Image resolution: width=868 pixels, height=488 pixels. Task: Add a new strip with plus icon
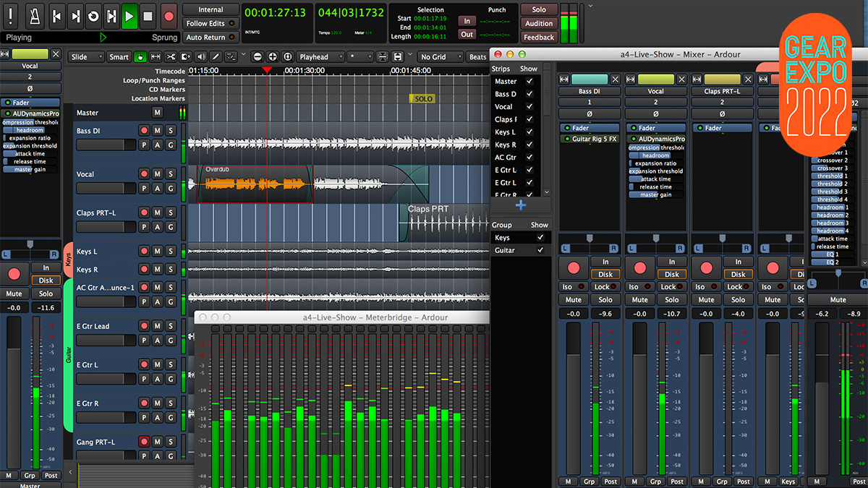pyautogui.click(x=521, y=205)
